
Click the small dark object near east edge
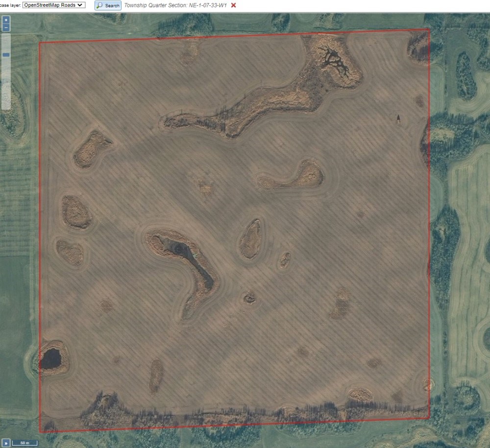(398, 118)
